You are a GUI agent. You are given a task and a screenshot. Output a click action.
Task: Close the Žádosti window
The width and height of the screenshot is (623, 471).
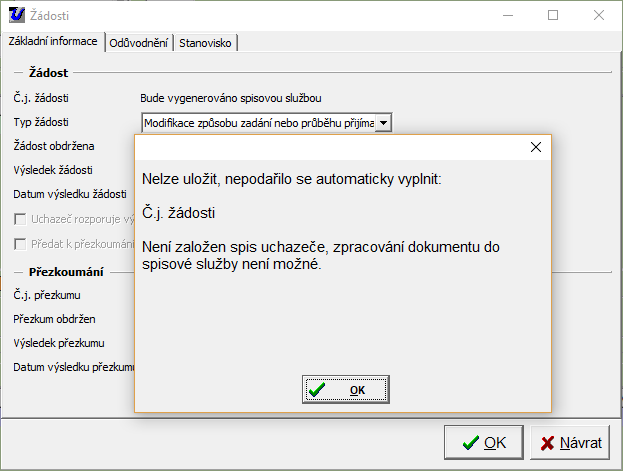599,16
